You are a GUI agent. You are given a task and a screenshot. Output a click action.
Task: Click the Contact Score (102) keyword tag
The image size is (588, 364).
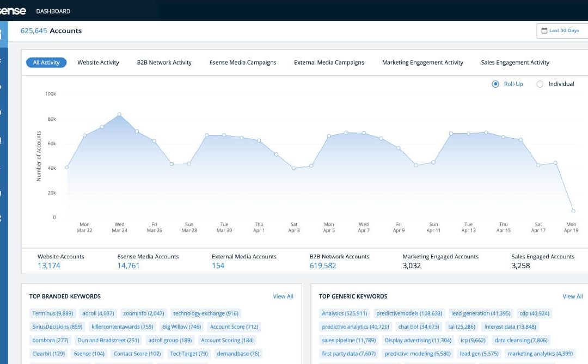[137, 354]
